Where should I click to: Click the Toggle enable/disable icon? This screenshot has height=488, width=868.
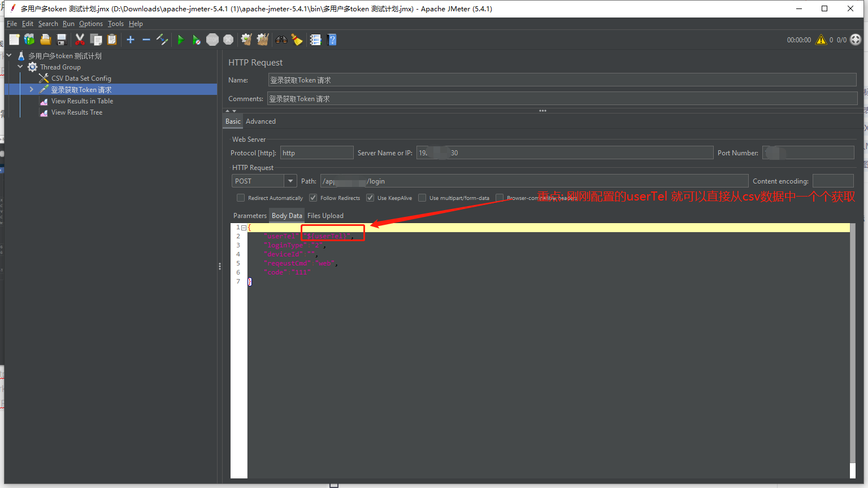pos(162,40)
